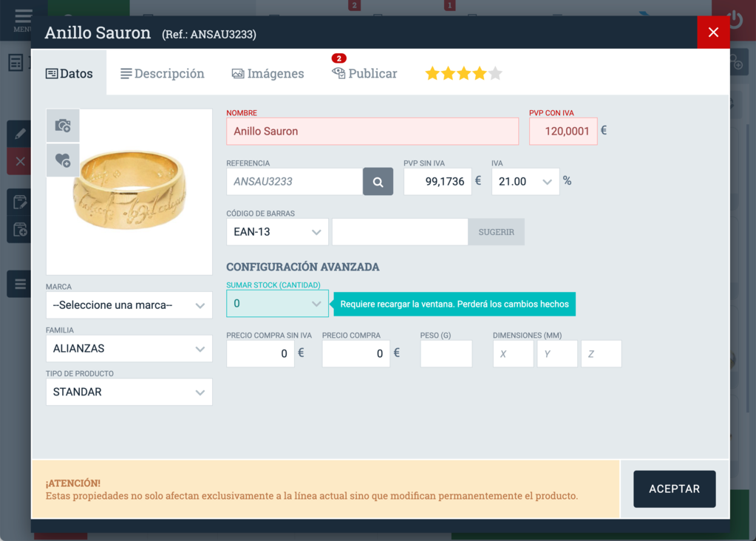Expand the Sumar stock cantidad dropdown
Screen dimensions: 756x541
click(277, 303)
